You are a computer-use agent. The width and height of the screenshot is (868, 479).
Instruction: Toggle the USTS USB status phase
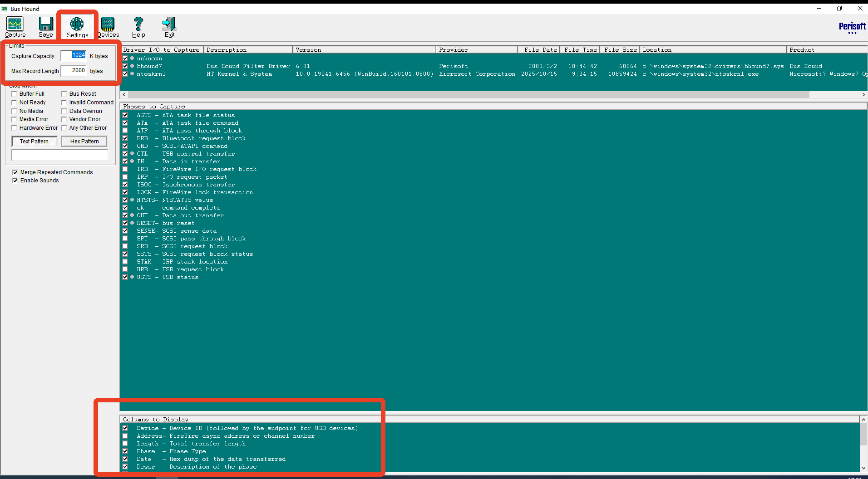pyautogui.click(x=125, y=277)
